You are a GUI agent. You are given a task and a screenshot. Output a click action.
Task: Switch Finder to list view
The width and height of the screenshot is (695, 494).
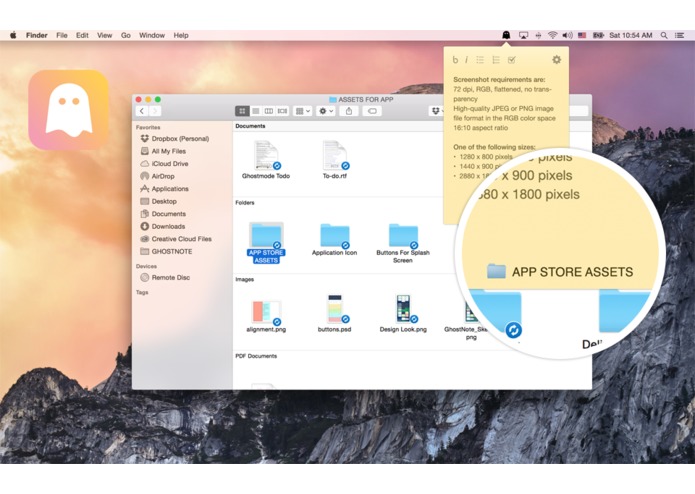pos(256,111)
